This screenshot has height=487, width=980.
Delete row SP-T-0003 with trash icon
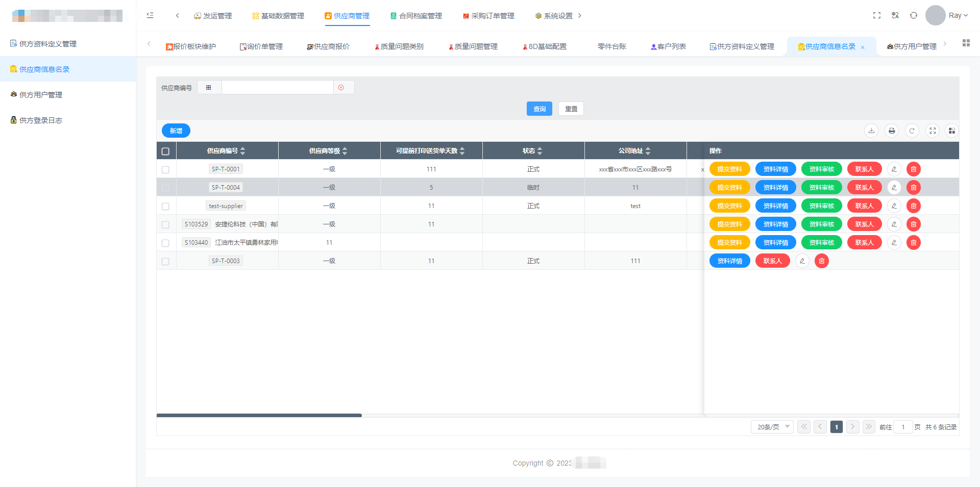(x=822, y=261)
